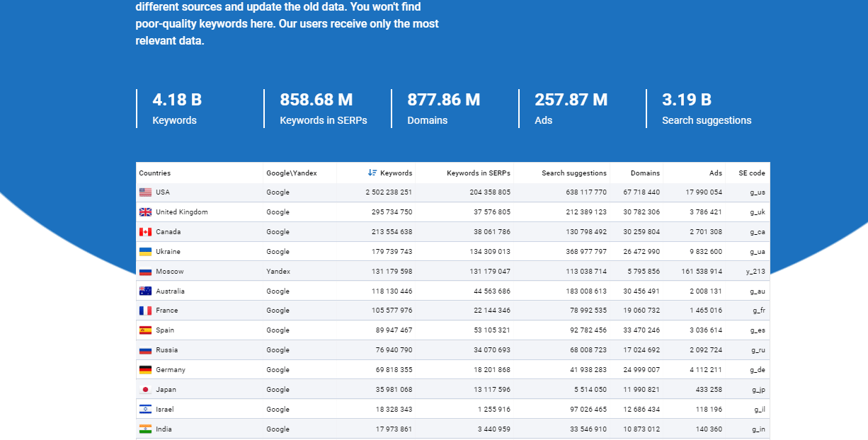The image size is (868, 440).
Task: Click the Russia row flag icon
Action: pos(145,350)
